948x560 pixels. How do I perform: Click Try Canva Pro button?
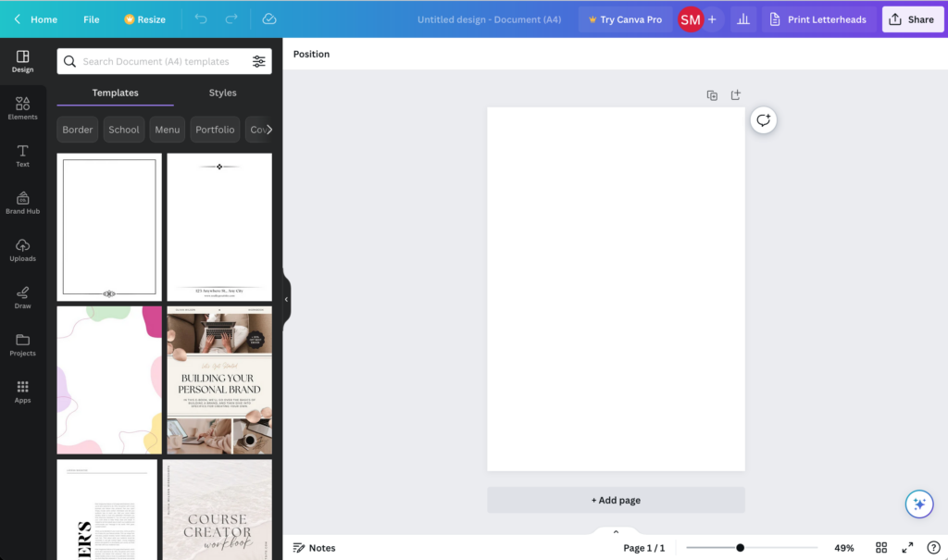click(x=625, y=19)
